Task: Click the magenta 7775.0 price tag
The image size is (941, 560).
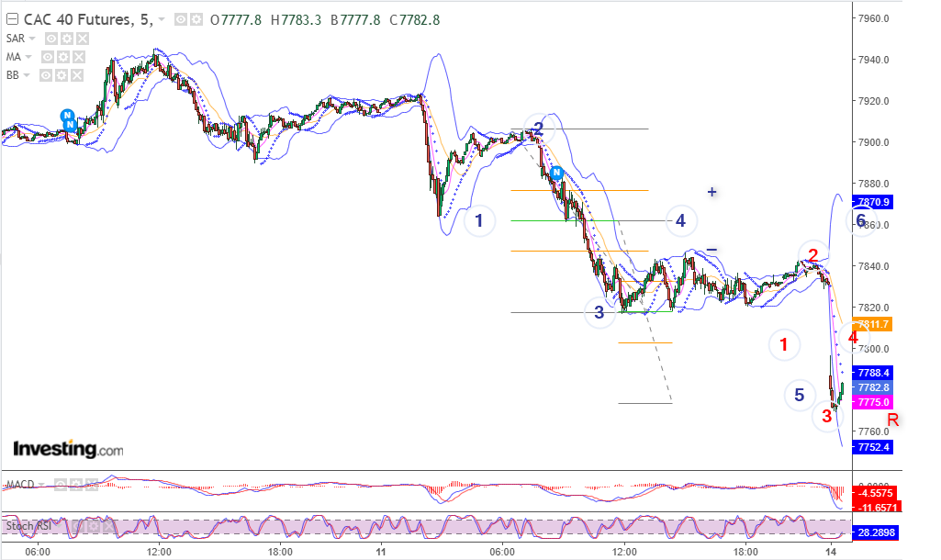Action: coord(873,402)
